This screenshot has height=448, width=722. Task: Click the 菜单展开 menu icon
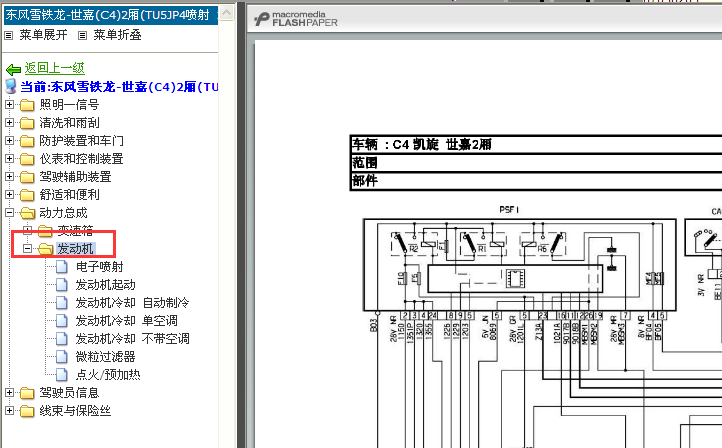(9, 35)
